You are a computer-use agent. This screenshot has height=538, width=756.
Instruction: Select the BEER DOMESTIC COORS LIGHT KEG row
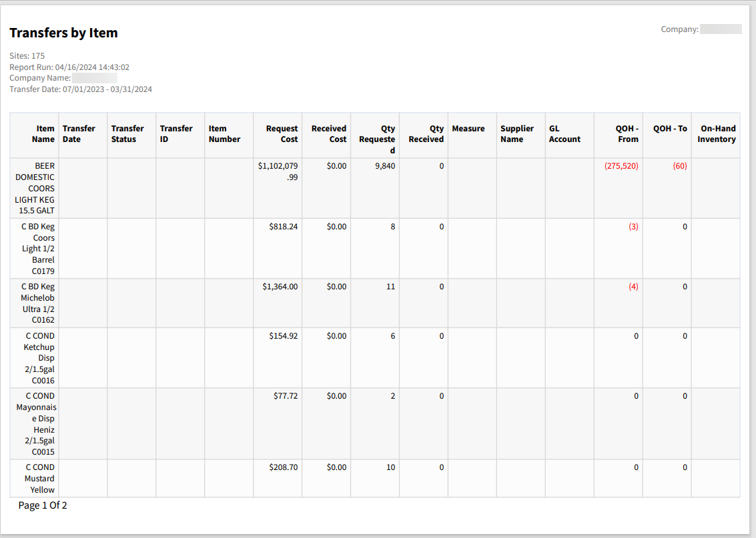[35, 188]
